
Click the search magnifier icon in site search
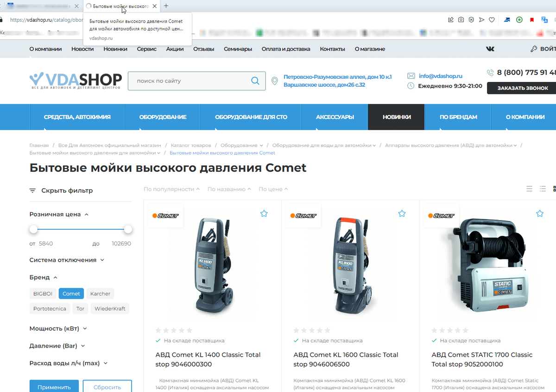pyautogui.click(x=255, y=81)
